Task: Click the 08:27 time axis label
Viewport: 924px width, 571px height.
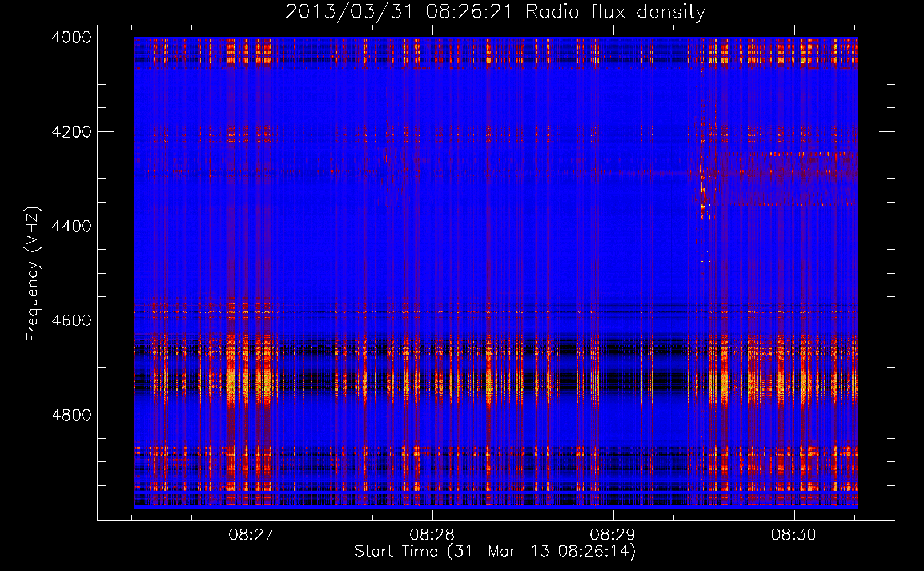Action: 251,534
